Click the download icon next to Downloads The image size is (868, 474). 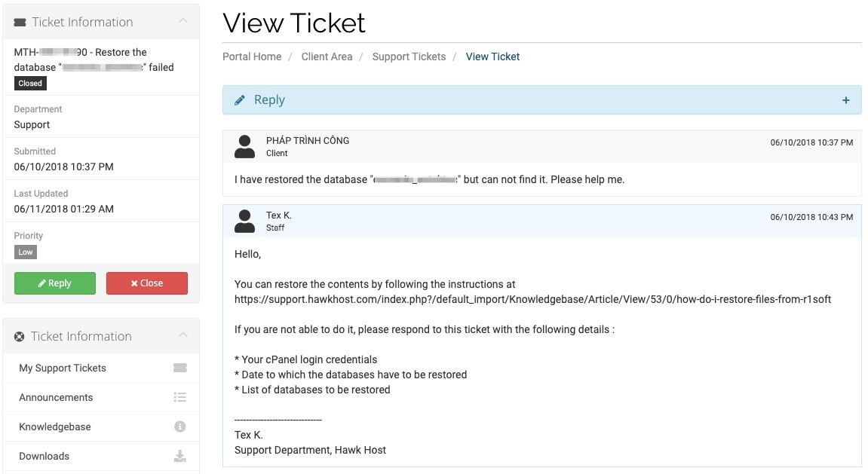[x=180, y=456]
